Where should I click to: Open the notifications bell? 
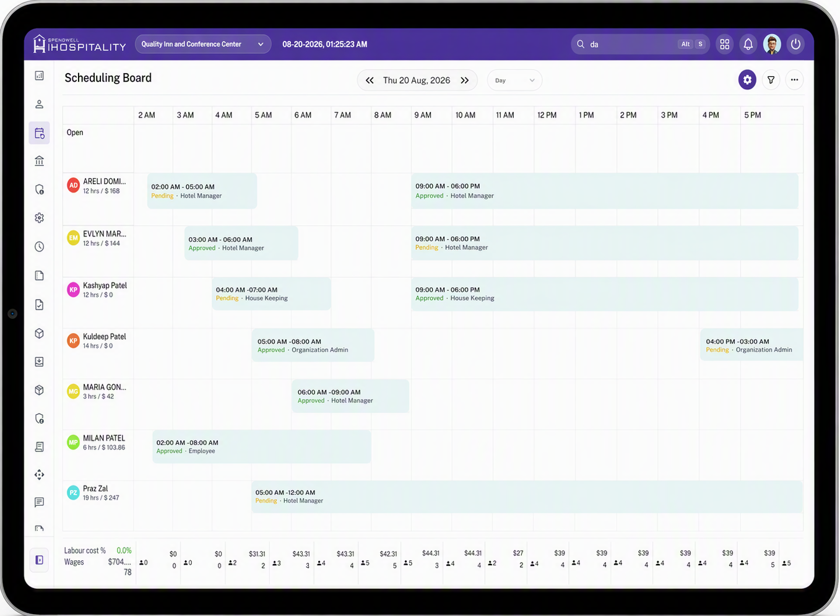click(x=748, y=44)
